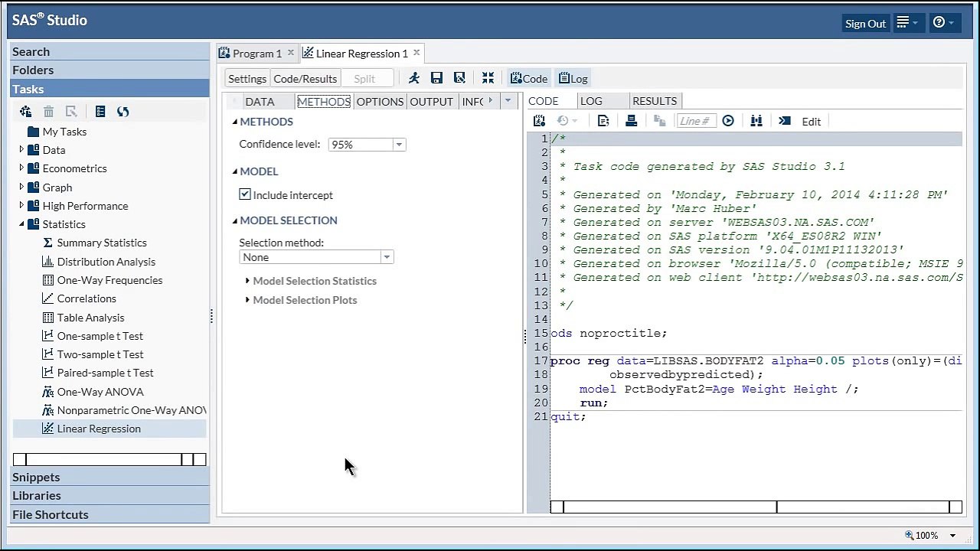The height and width of the screenshot is (551, 980).
Task: Expand the High Performance folder
Action: coord(21,205)
